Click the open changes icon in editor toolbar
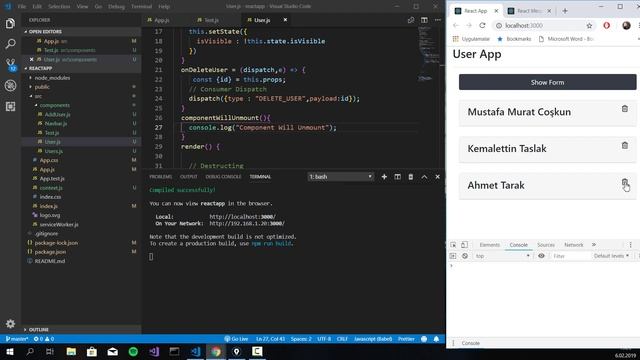The image size is (640, 360). pyautogui.click(x=411, y=20)
